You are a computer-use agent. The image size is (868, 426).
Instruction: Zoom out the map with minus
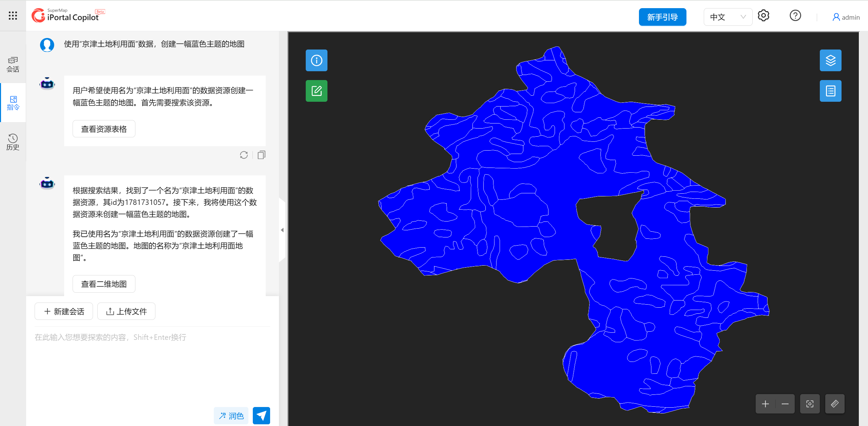tap(785, 404)
